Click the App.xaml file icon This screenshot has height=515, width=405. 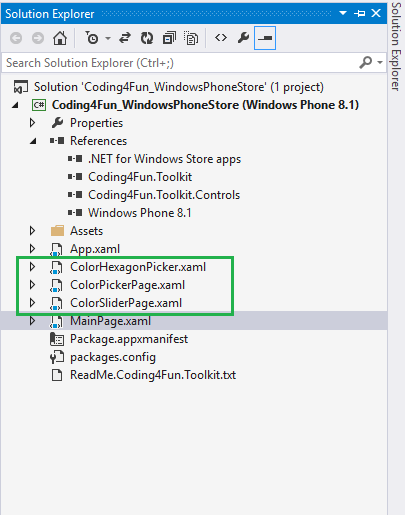point(56,249)
